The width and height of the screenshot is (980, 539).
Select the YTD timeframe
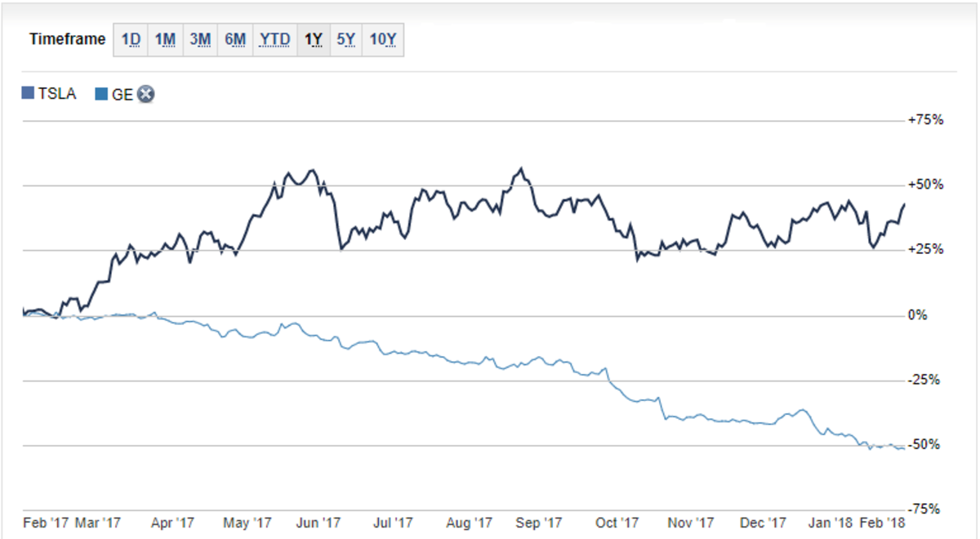coord(275,38)
